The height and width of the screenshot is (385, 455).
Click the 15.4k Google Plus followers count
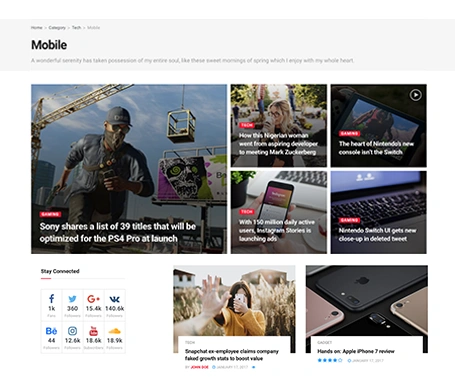(x=93, y=308)
